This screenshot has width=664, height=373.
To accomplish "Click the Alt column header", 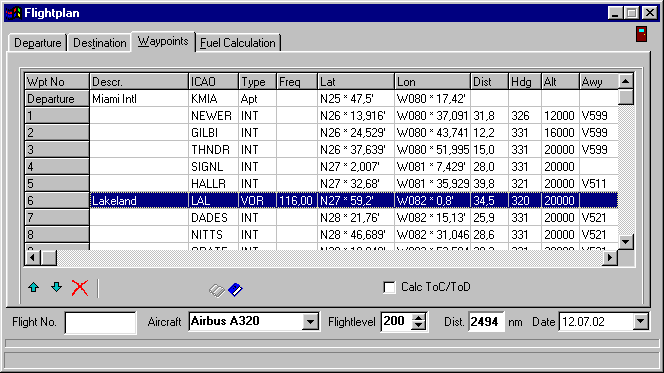I will click(560, 82).
